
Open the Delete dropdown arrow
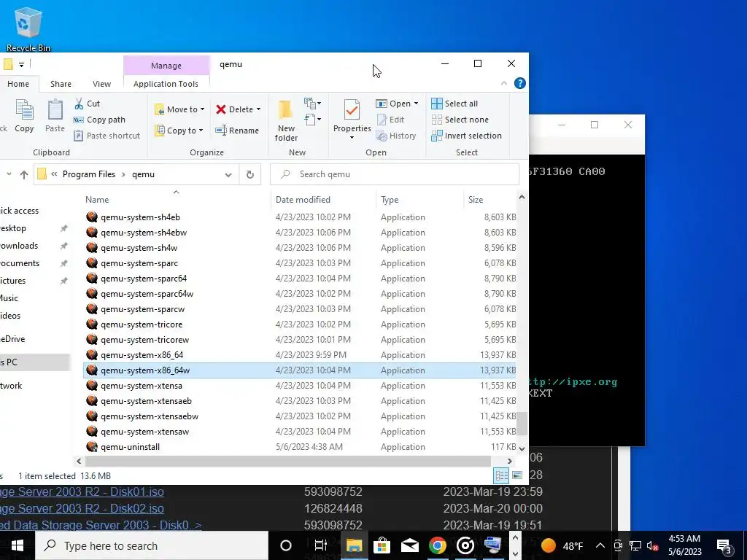click(258, 109)
